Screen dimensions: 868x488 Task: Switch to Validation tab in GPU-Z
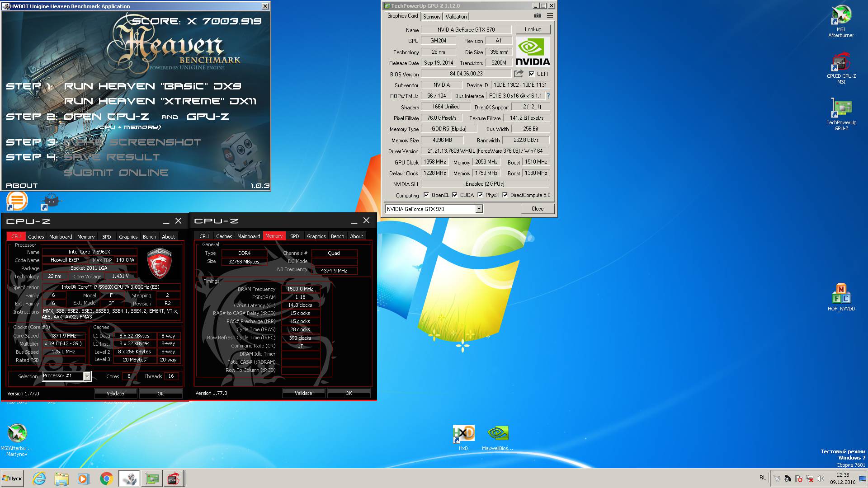click(x=456, y=16)
